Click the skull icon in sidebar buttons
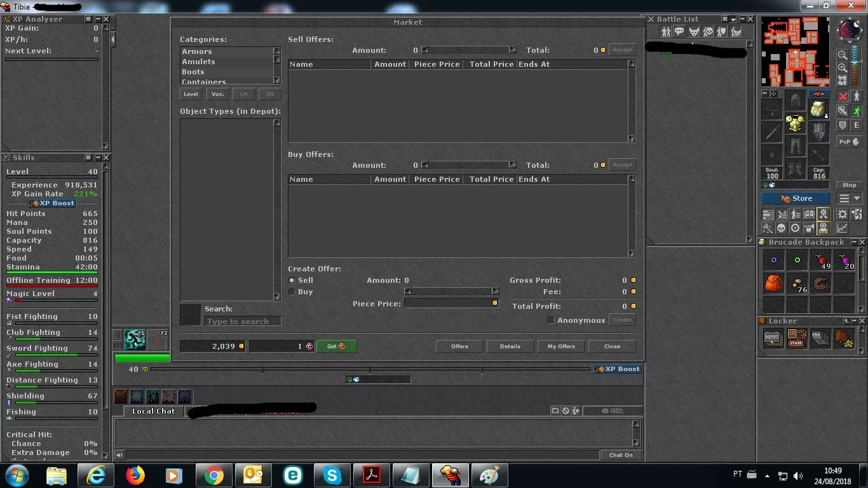The width and height of the screenshot is (868, 488). click(x=782, y=228)
